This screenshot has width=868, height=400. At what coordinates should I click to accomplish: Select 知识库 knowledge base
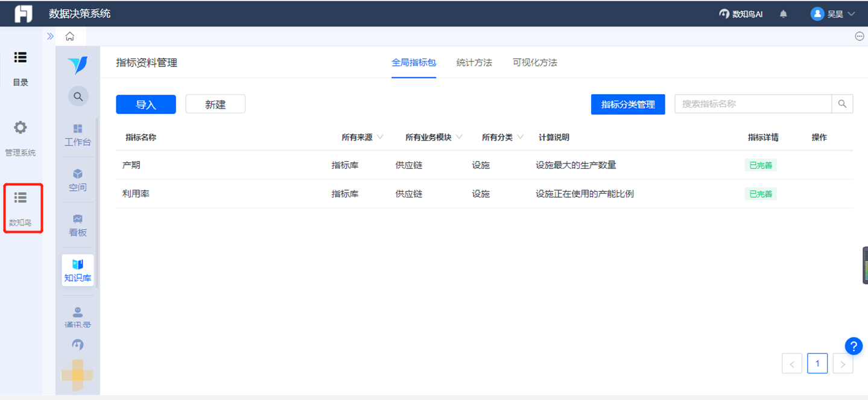[x=78, y=271]
